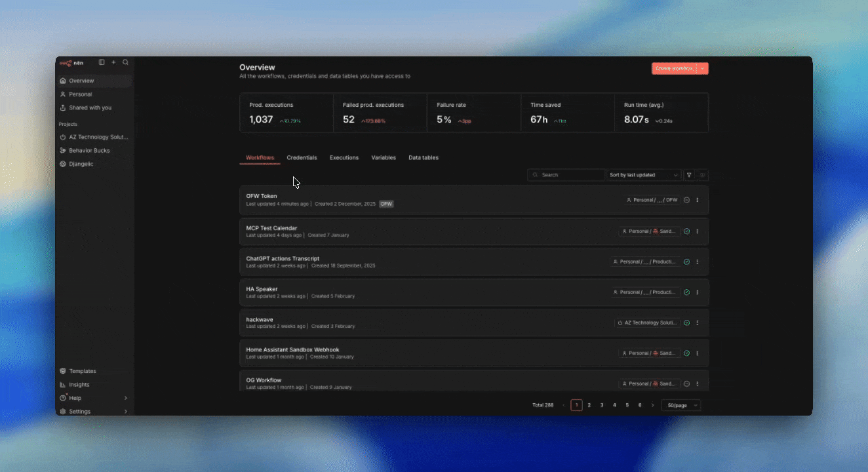Open three-dot menu for OFW Token workflow
The width and height of the screenshot is (868, 472).
click(698, 200)
